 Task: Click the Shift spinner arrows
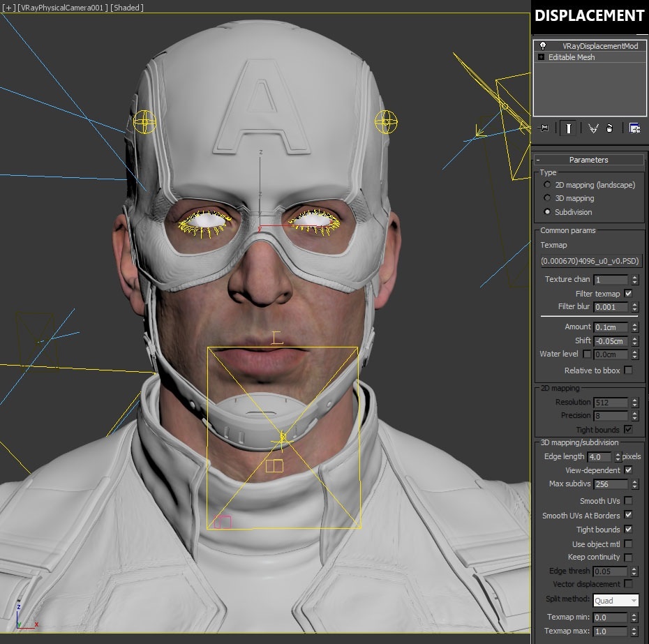pos(635,341)
